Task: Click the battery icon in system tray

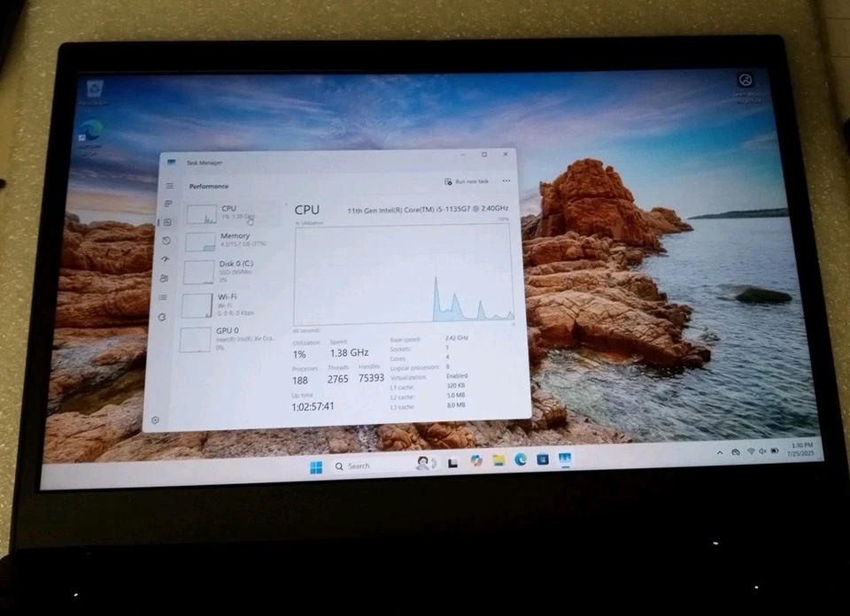Action: point(775,450)
